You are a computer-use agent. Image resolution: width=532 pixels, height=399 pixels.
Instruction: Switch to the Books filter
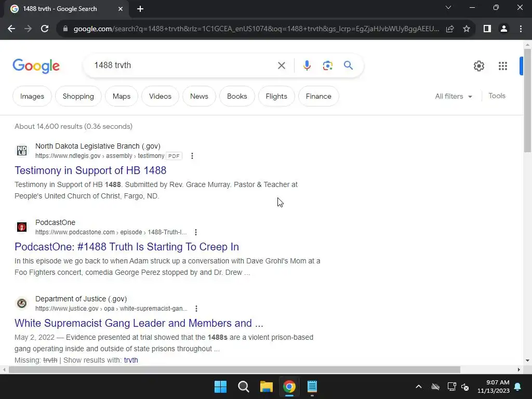tap(237, 96)
